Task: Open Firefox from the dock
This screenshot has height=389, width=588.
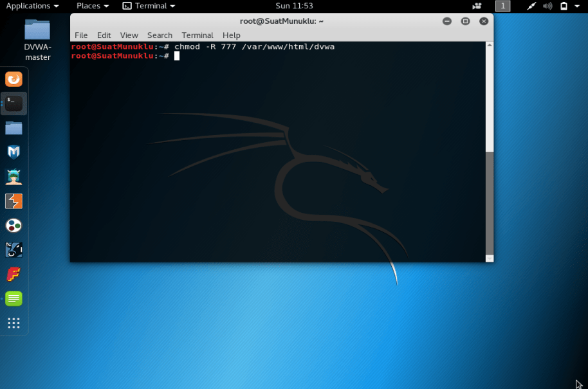Action: (14, 79)
